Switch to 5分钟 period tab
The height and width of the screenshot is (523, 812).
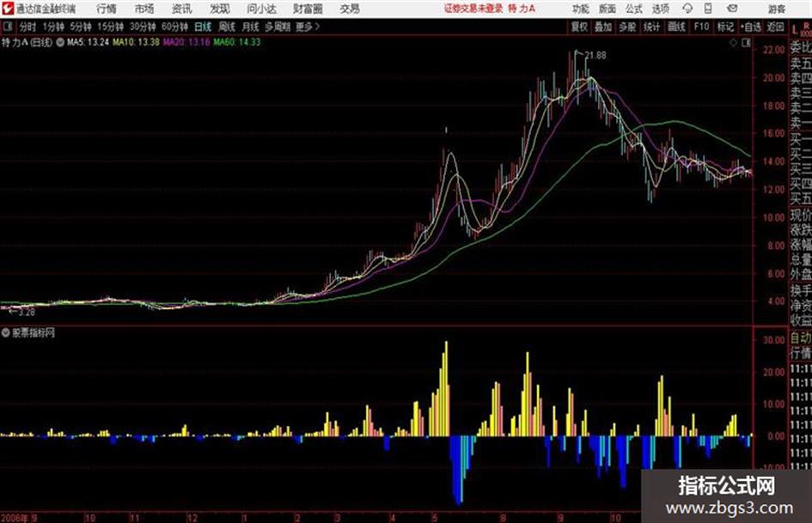point(81,27)
